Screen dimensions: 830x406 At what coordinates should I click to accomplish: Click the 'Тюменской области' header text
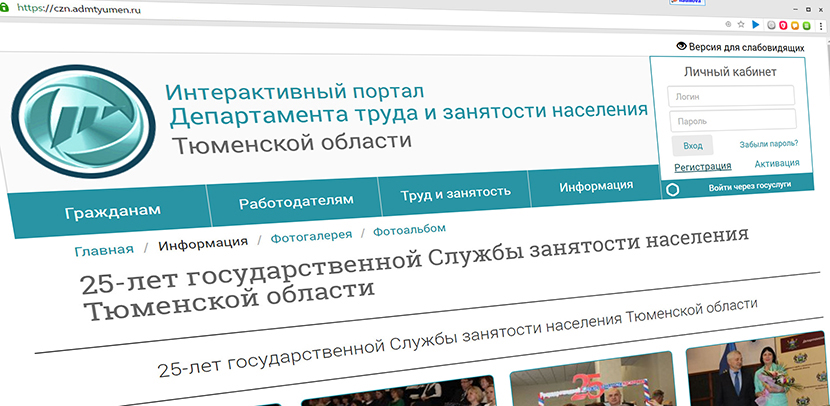coord(292,143)
